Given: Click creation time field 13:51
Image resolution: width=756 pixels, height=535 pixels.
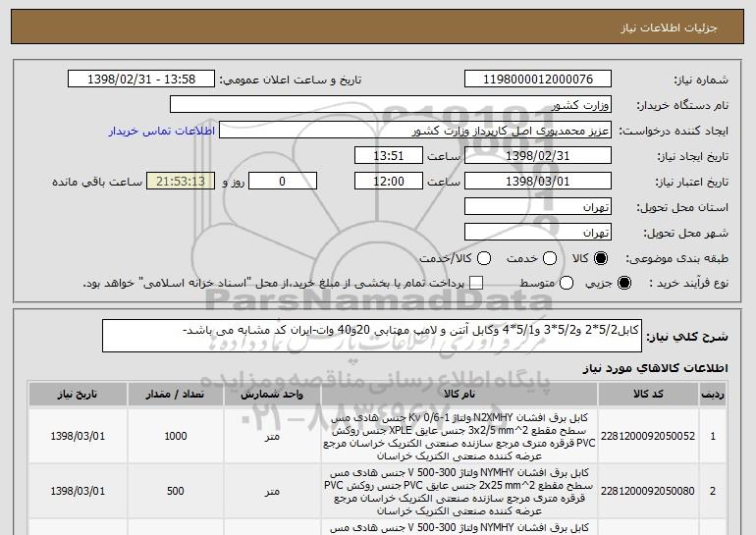Looking at the screenshot, I should tap(389, 156).
